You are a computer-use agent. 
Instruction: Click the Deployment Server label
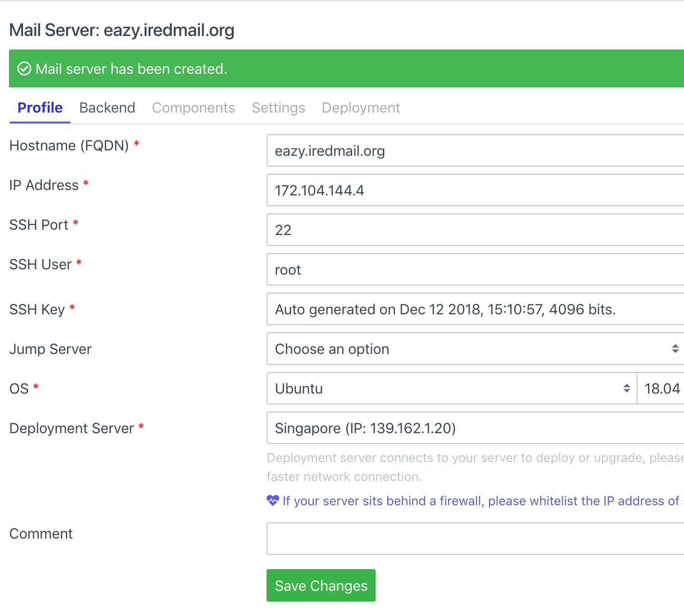[72, 429]
